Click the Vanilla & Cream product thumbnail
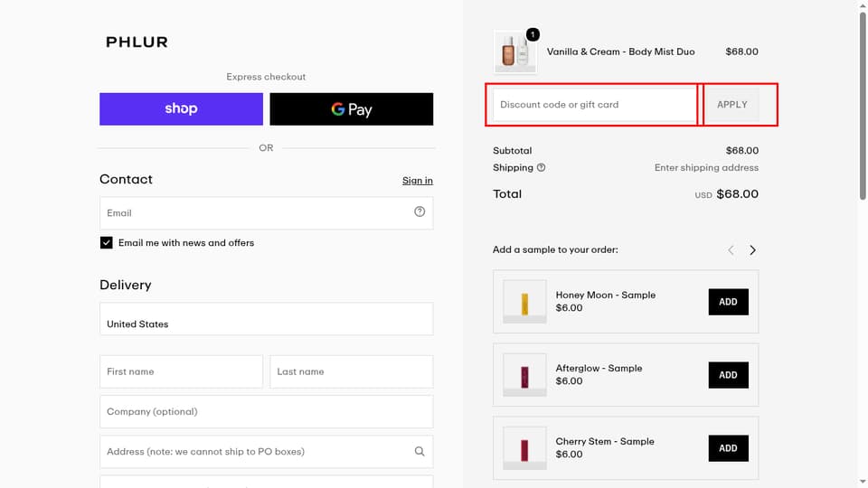The image size is (868, 488). [x=515, y=52]
